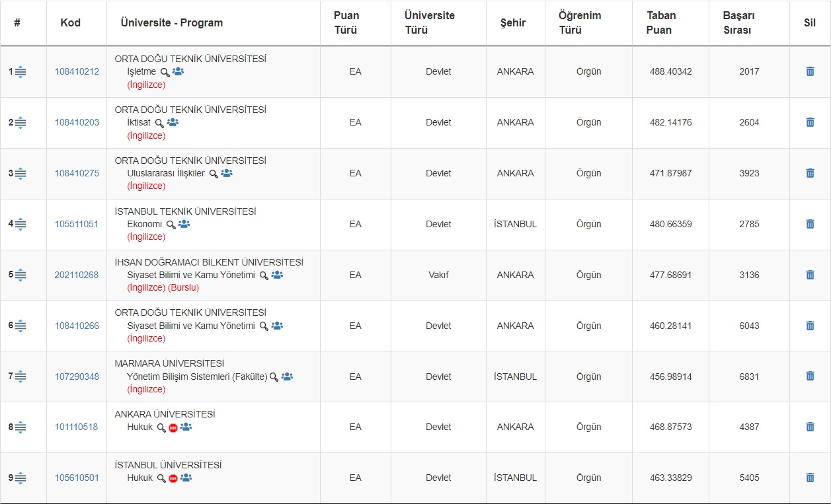Use reorder arrows on row 1
This screenshot has width=831, height=504.
point(20,72)
